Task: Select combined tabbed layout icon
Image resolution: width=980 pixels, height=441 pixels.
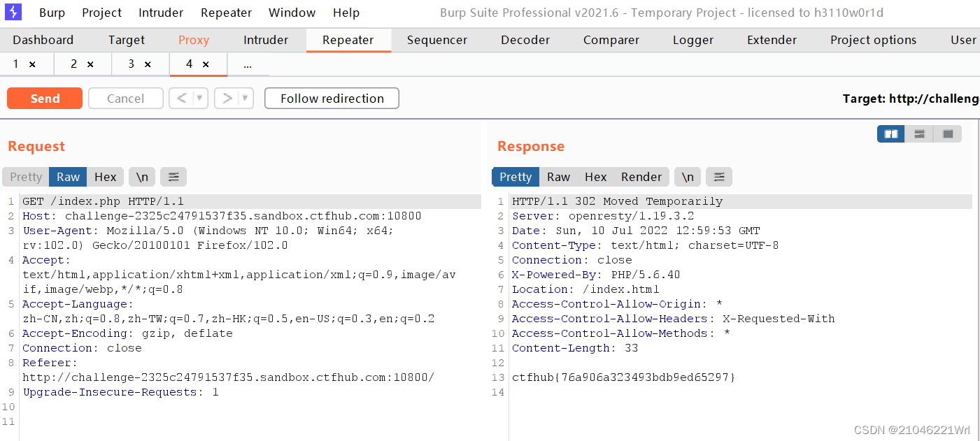Action: pyautogui.click(x=948, y=134)
